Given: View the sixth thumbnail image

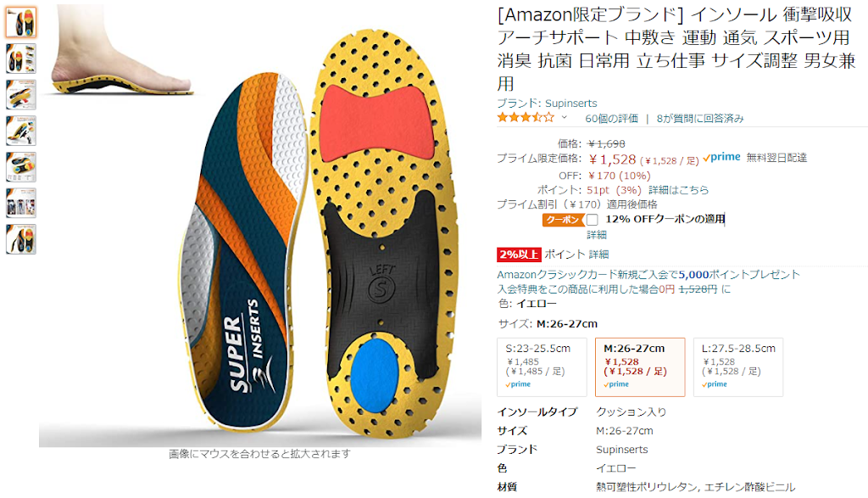Looking at the screenshot, I should (21, 203).
